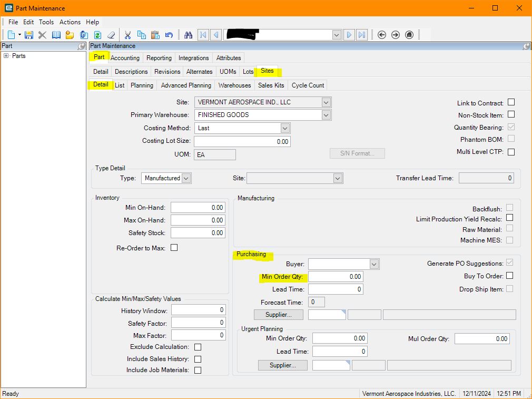Open the New icon's dropdown arrow
This screenshot has height=399, width=532.
(19, 35)
